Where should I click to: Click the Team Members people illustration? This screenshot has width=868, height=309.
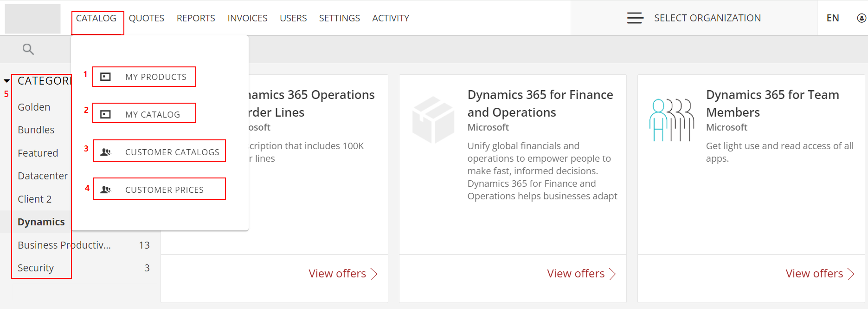click(x=672, y=120)
